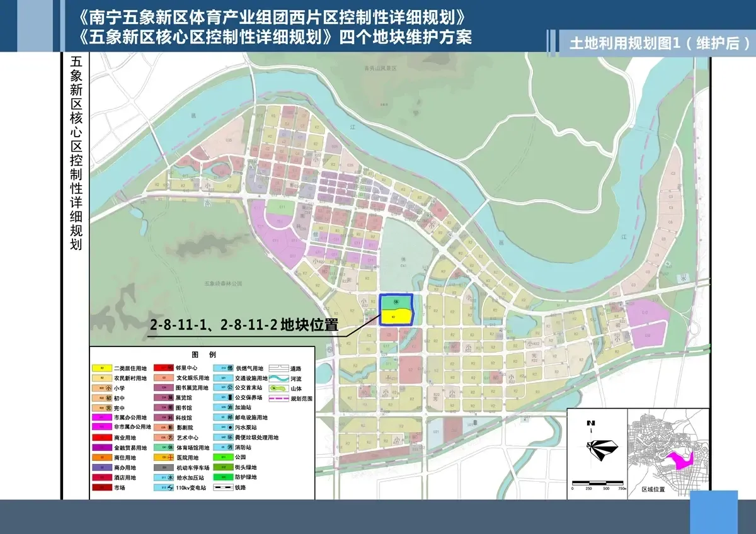Image resolution: width=756 pixels, height=534 pixels.
Task: Click the 公交首末站 bus terminal legend icon
Action: 230,388
